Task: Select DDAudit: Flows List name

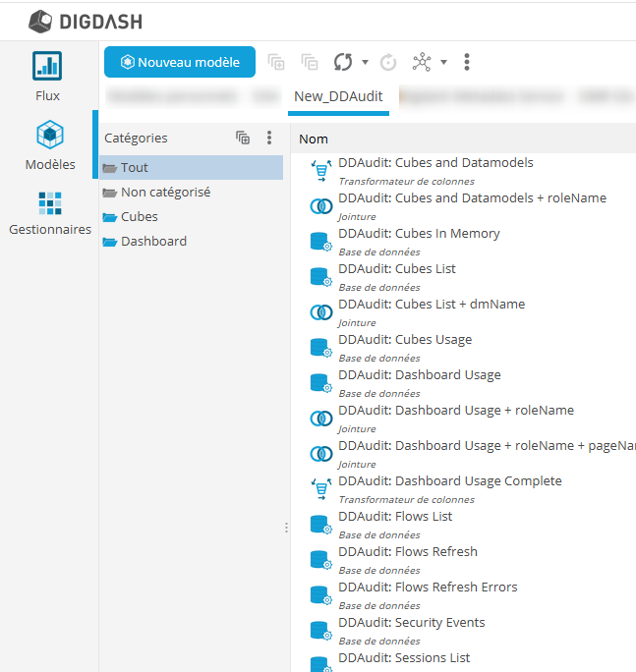Action: tap(395, 517)
